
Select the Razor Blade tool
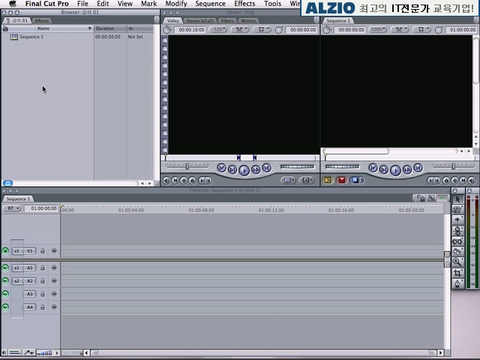(x=458, y=252)
